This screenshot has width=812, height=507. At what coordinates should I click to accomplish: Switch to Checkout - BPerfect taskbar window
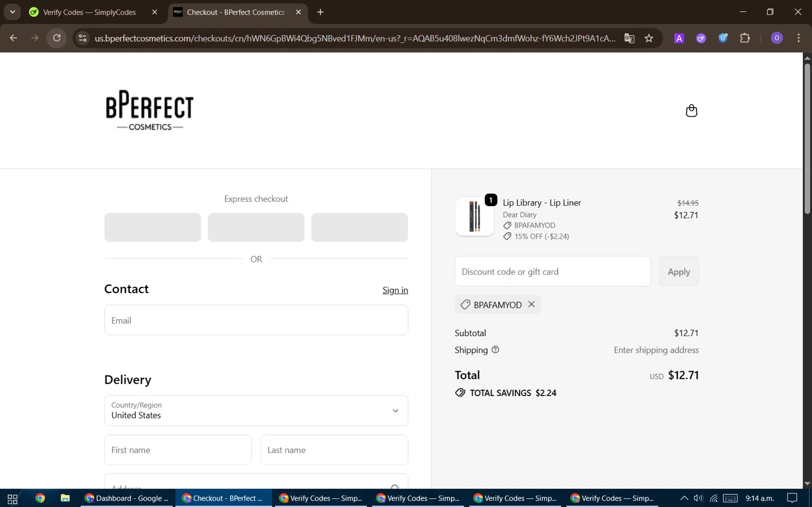tap(223, 498)
